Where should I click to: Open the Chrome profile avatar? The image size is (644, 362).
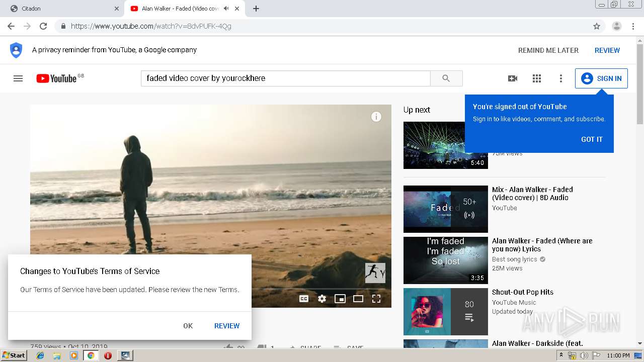617,26
